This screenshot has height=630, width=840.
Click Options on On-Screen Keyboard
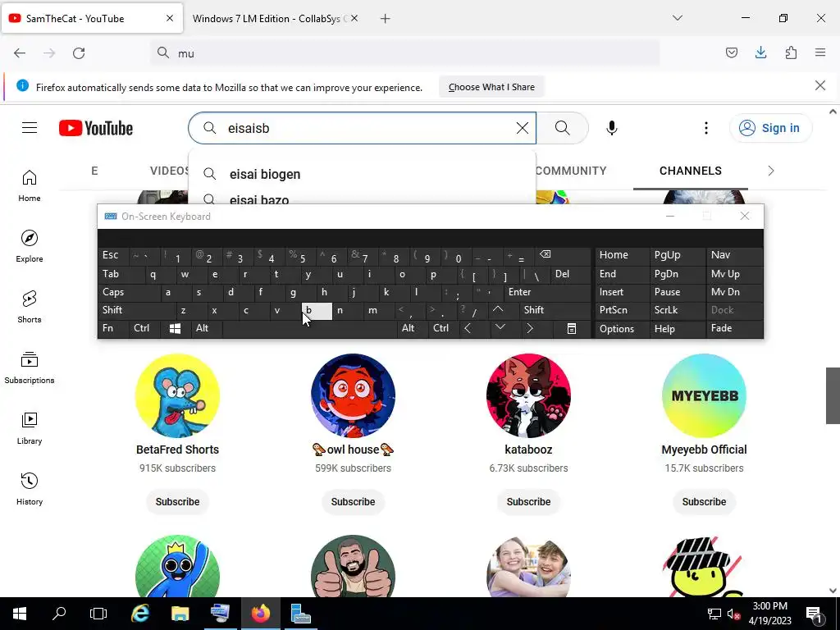[622, 328]
